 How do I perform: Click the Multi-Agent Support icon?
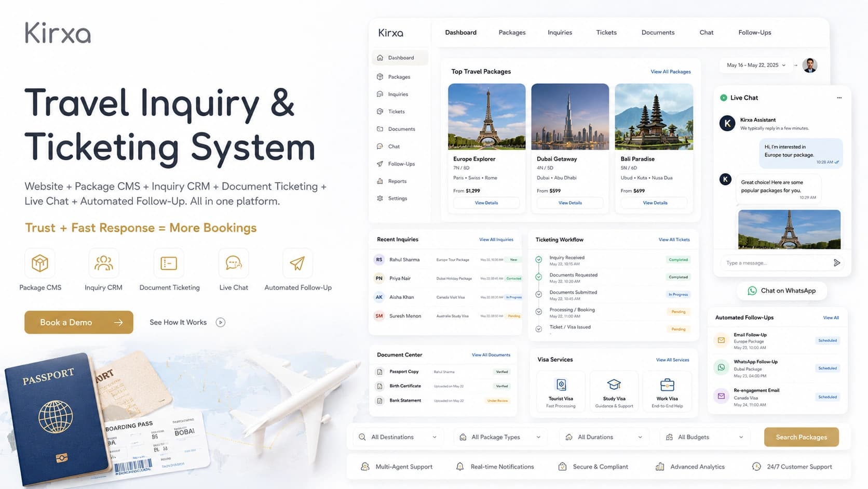point(365,467)
